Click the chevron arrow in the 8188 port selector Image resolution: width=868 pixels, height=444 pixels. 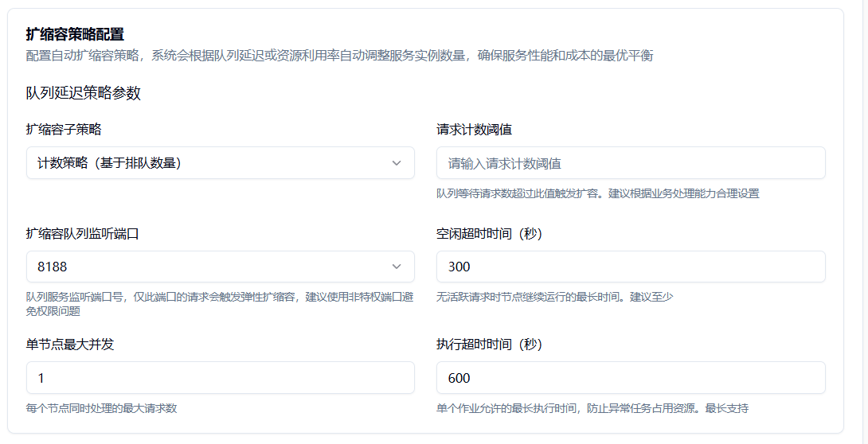pyautogui.click(x=397, y=267)
